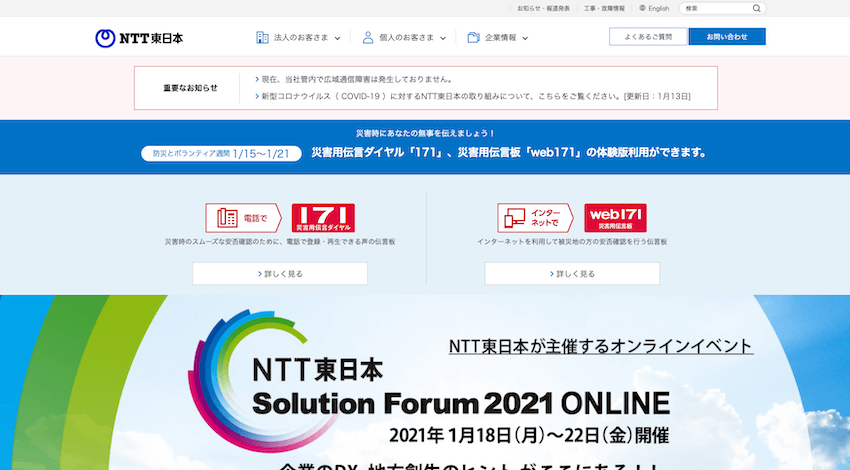Open the 企業情報 menu
The image size is (850, 470).
coord(498,37)
